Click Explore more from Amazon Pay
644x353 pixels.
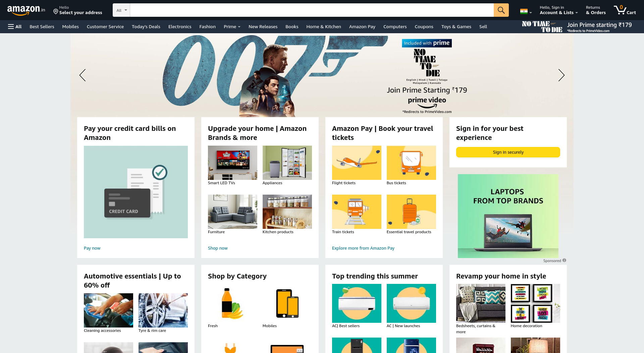tap(363, 248)
